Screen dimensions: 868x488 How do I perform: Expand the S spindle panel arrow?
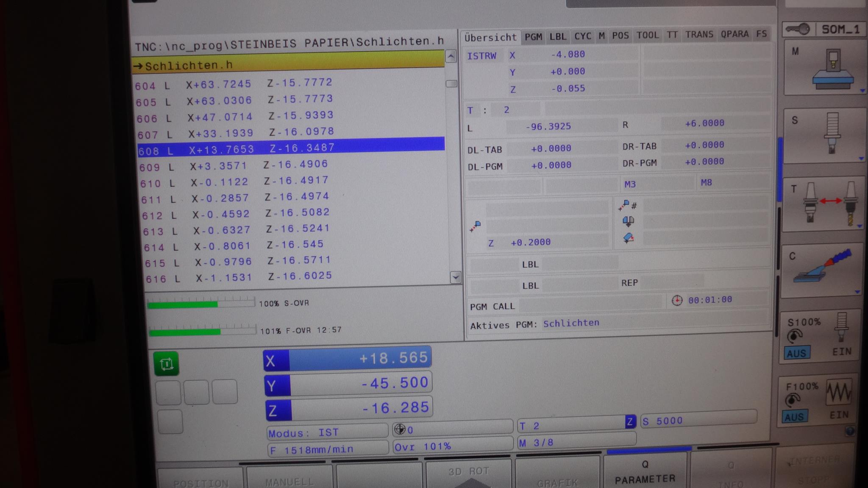[x=861, y=159]
